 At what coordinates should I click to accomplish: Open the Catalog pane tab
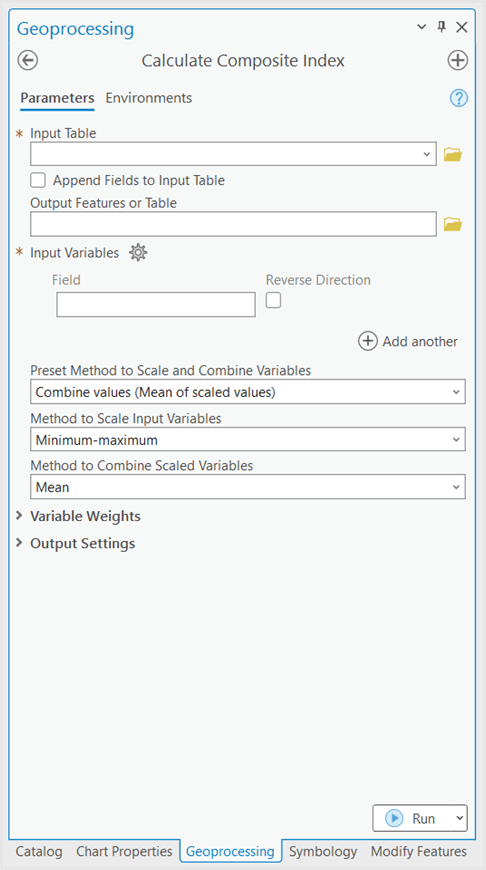tap(38, 851)
